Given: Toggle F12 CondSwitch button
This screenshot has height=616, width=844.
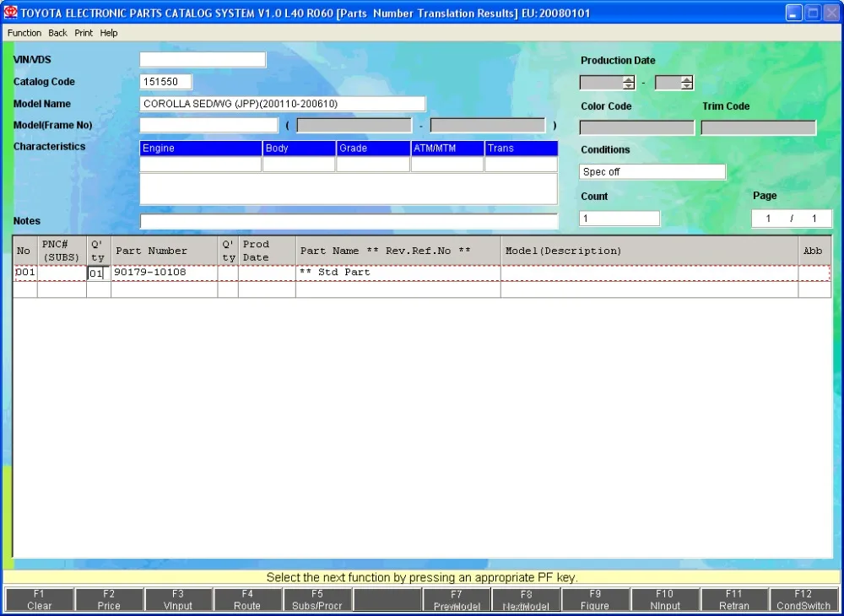Looking at the screenshot, I should tap(803, 600).
